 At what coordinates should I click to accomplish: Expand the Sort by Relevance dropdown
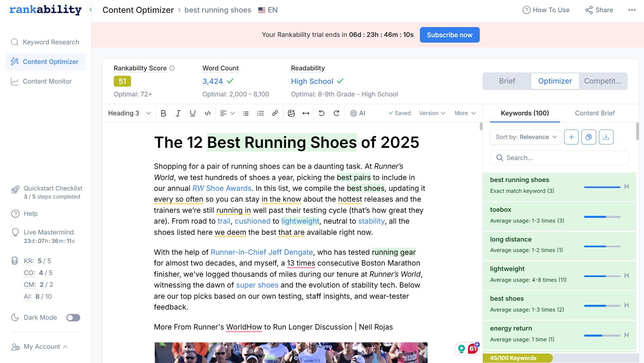[525, 137]
